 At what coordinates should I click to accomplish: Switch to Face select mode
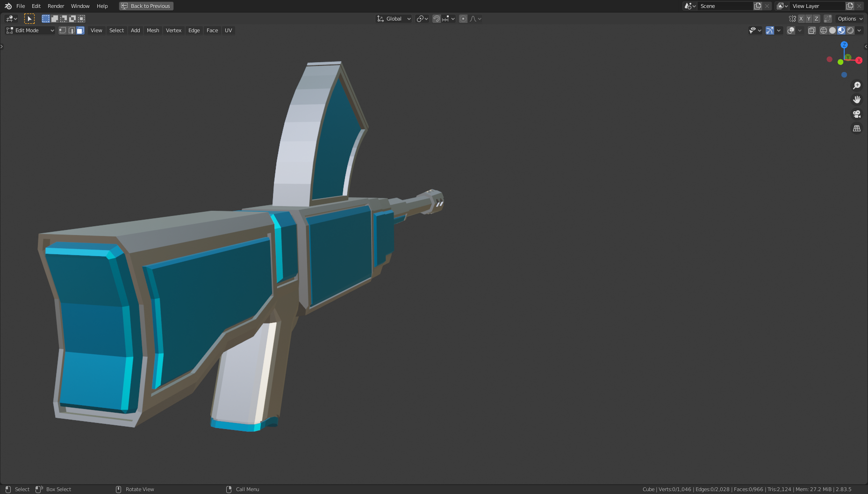[x=80, y=30]
